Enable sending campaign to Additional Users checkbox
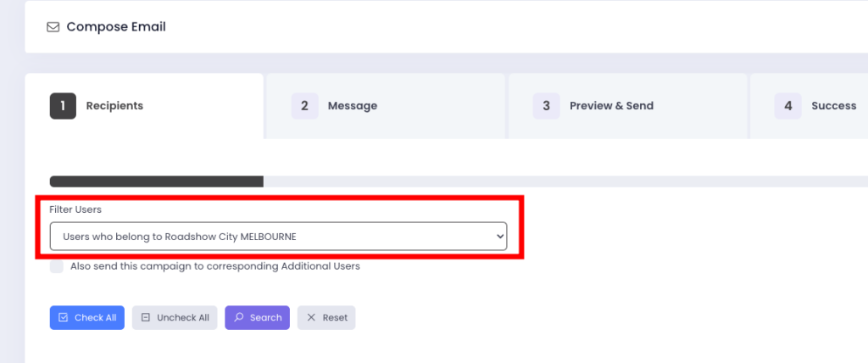The height and width of the screenshot is (363, 868). (57, 266)
